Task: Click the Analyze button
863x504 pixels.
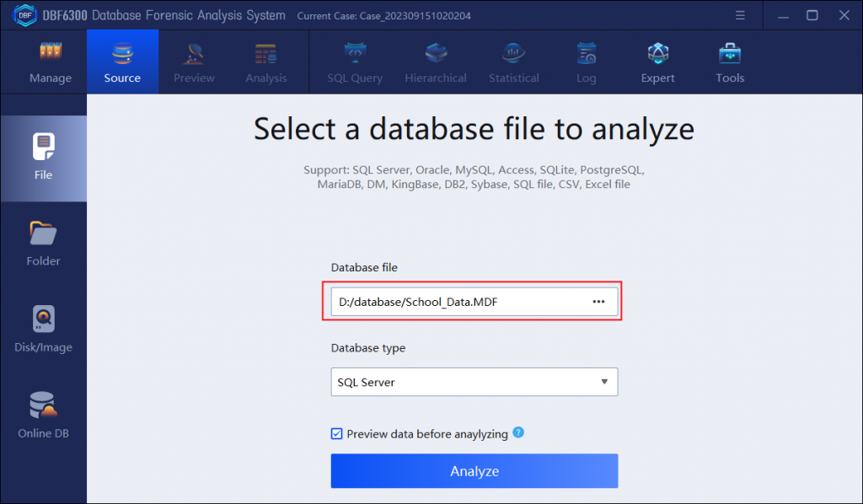Action: [x=474, y=471]
